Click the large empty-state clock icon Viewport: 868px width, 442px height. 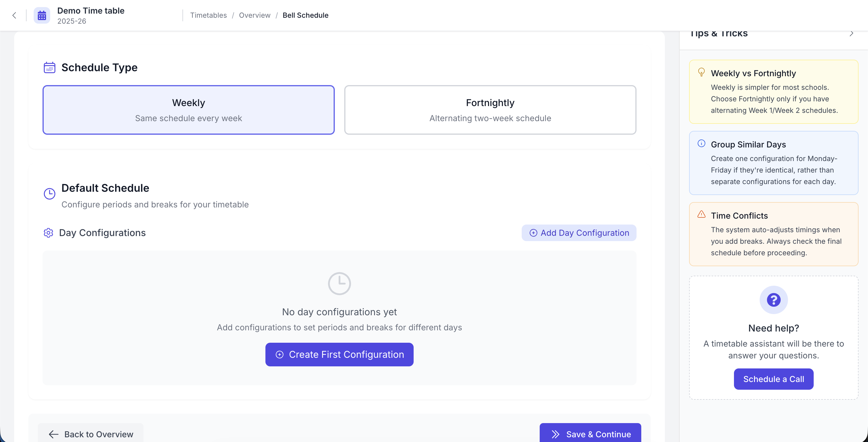coord(339,284)
